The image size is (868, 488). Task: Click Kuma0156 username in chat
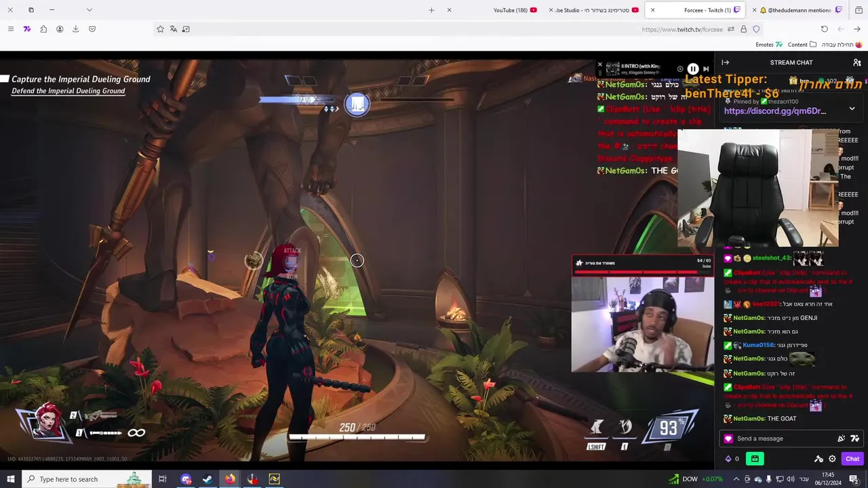pos(758,345)
